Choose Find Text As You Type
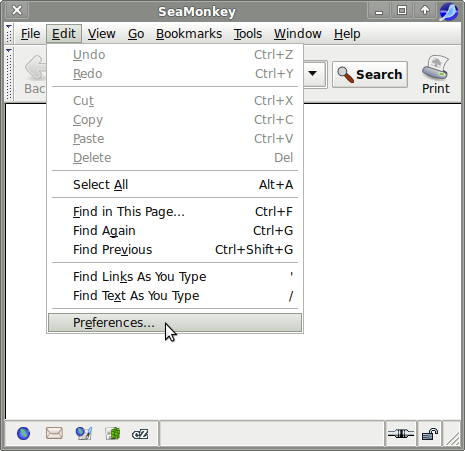This screenshot has height=451, width=465. 175,296
